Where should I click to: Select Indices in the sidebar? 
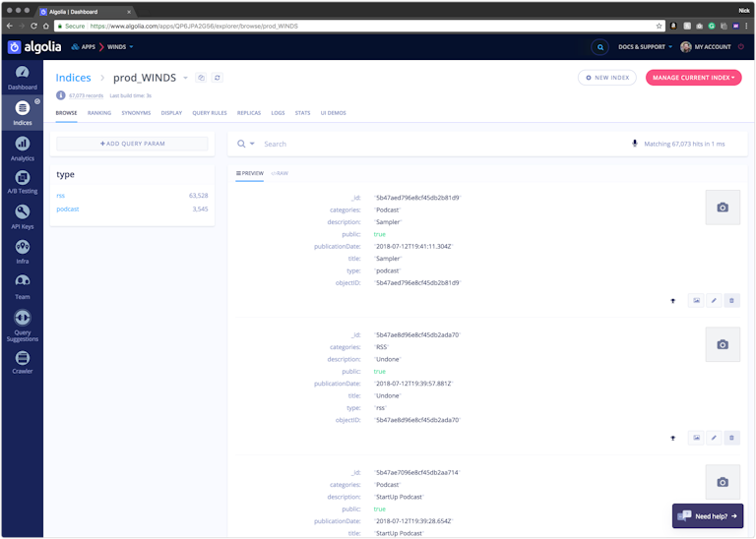point(23,113)
